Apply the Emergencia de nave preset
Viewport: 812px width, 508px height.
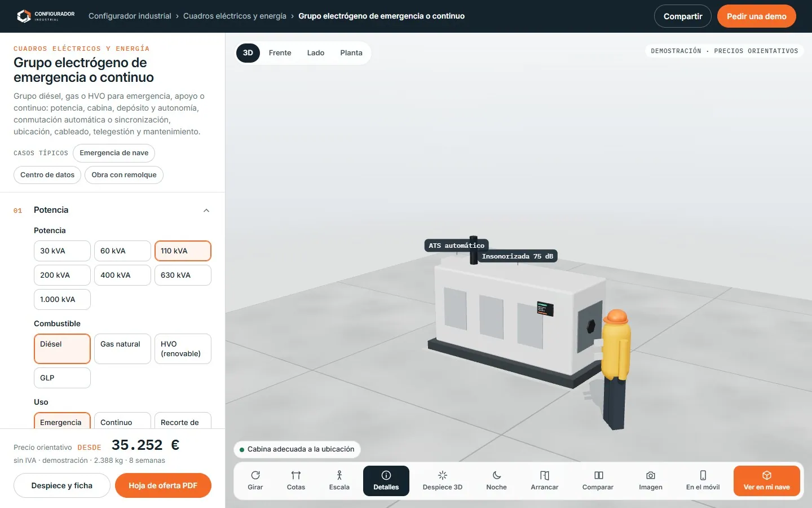(114, 153)
